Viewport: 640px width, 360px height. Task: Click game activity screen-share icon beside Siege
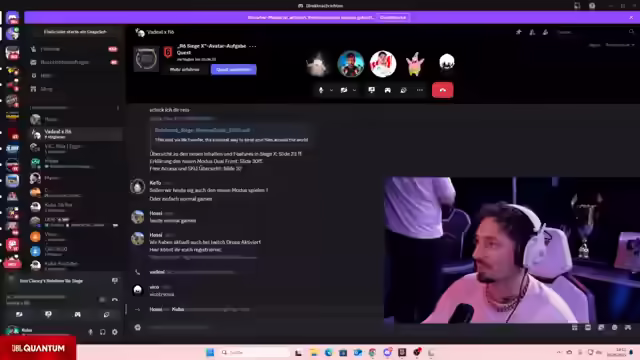click(x=115, y=281)
